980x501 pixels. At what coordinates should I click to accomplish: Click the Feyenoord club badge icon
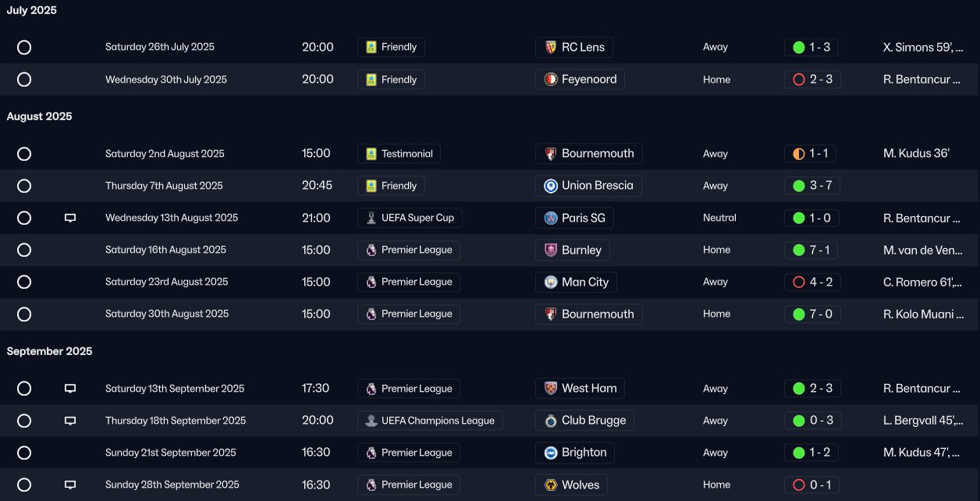551,80
